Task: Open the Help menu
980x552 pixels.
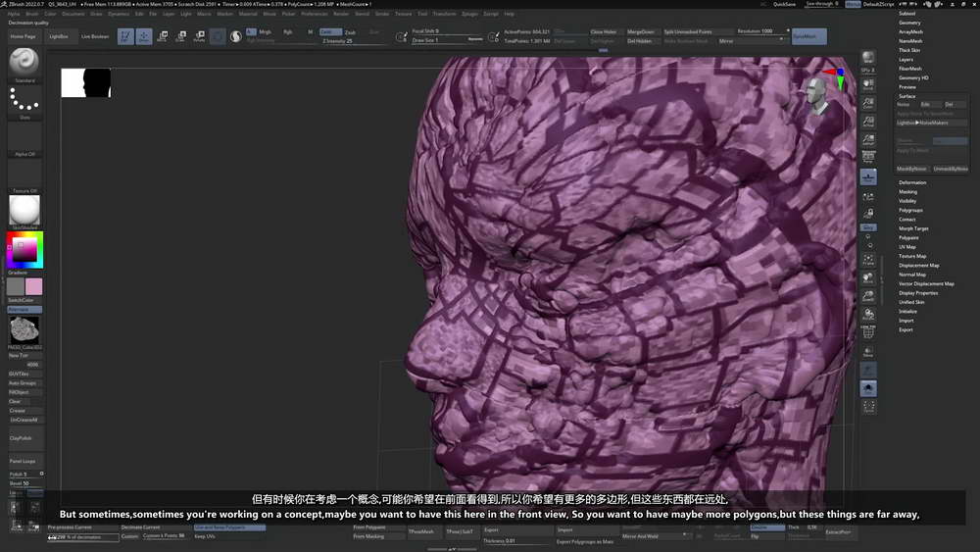Action: 510,14
